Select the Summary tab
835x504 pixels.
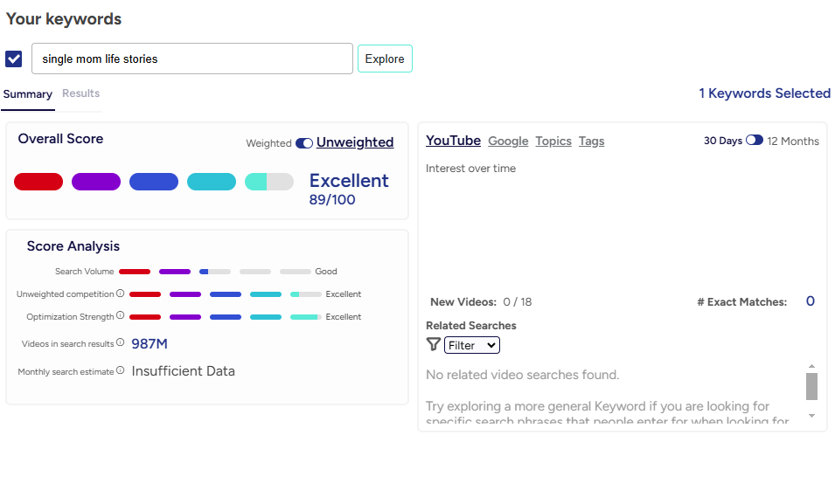point(28,94)
